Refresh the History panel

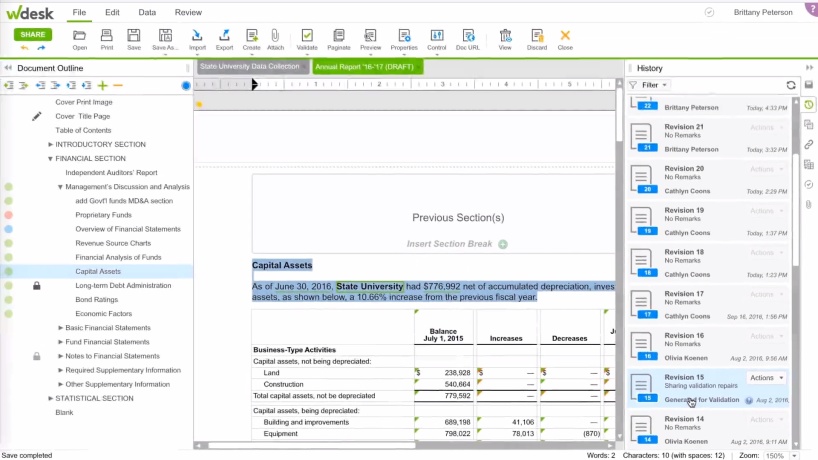point(791,85)
